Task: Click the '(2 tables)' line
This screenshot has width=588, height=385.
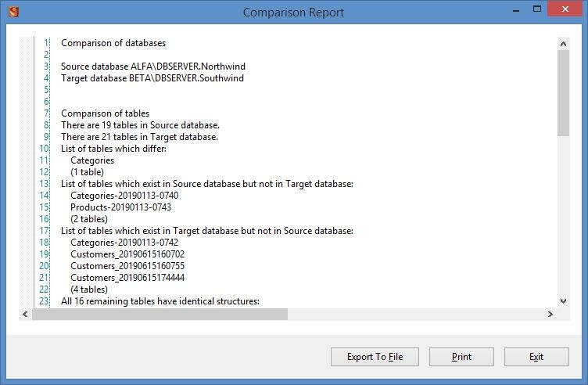Action: (x=89, y=219)
